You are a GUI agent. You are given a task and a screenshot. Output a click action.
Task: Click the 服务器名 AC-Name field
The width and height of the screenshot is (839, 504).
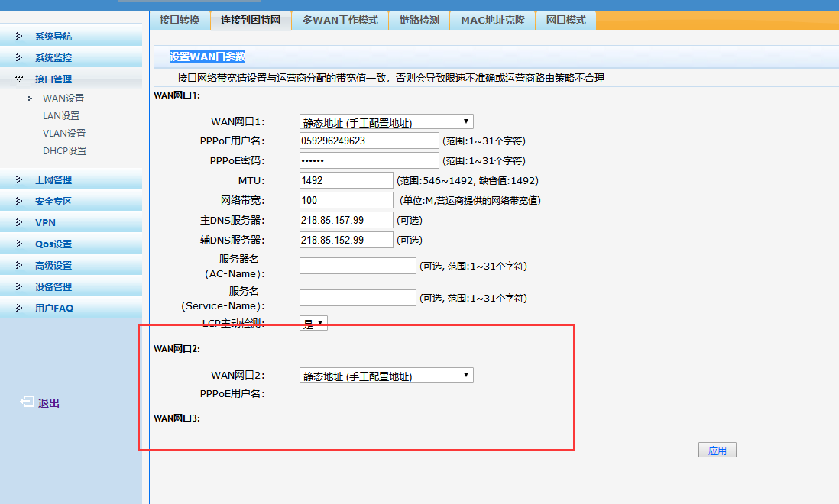[x=358, y=266]
